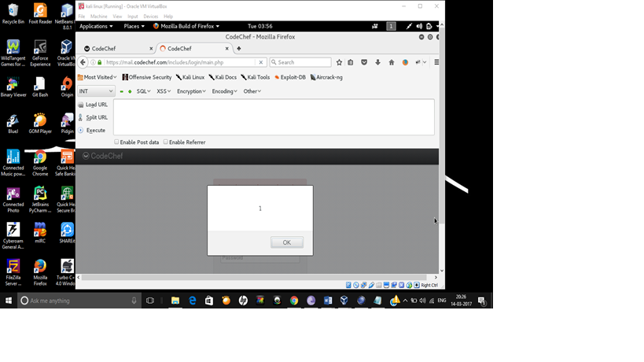Expand HackBar SQL menu

143,91
